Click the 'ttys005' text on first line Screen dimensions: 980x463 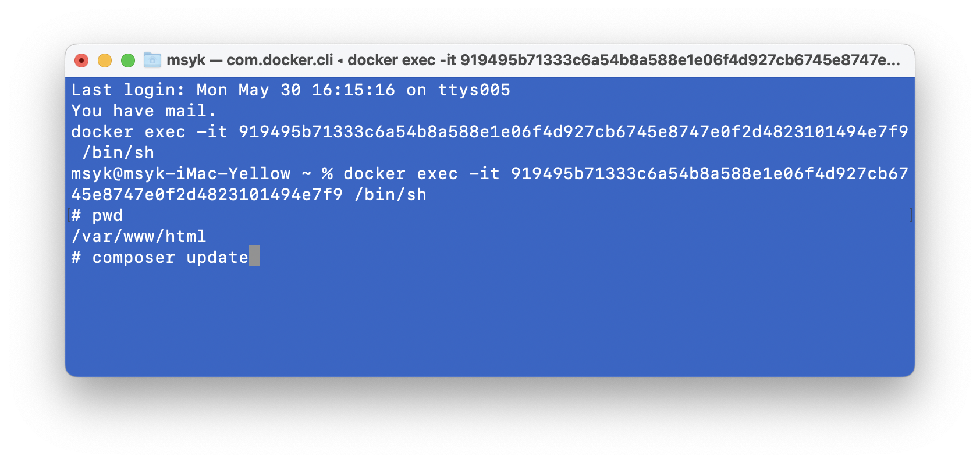tap(474, 90)
